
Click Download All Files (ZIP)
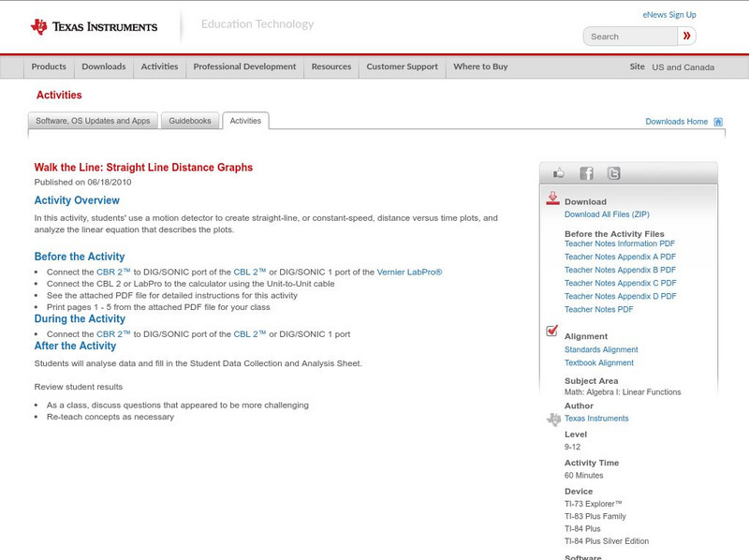pos(607,214)
